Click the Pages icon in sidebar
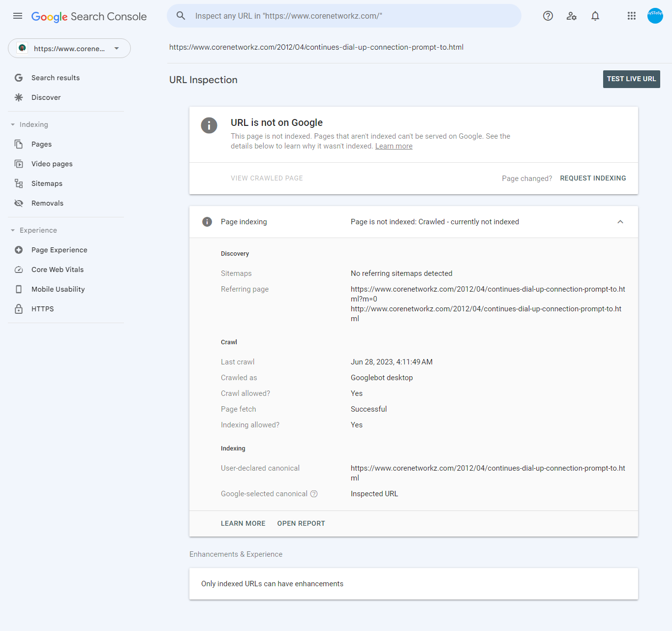Image resolution: width=672 pixels, height=631 pixels. (19, 144)
